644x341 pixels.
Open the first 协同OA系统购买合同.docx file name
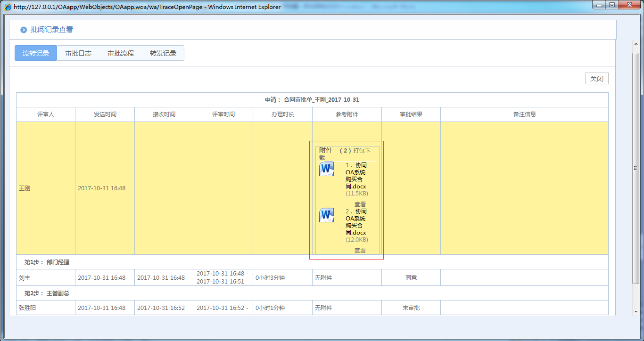pyautogui.click(x=356, y=176)
